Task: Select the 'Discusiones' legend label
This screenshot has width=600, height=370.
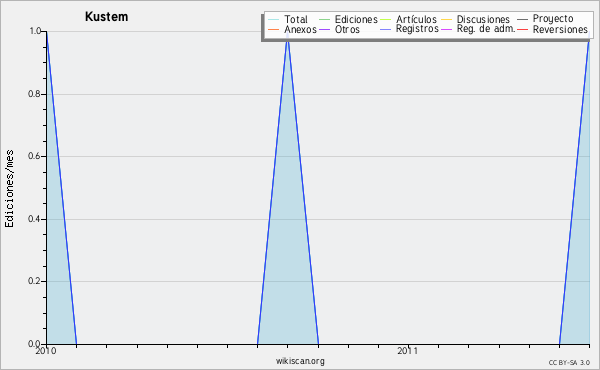Action: pyautogui.click(x=483, y=19)
